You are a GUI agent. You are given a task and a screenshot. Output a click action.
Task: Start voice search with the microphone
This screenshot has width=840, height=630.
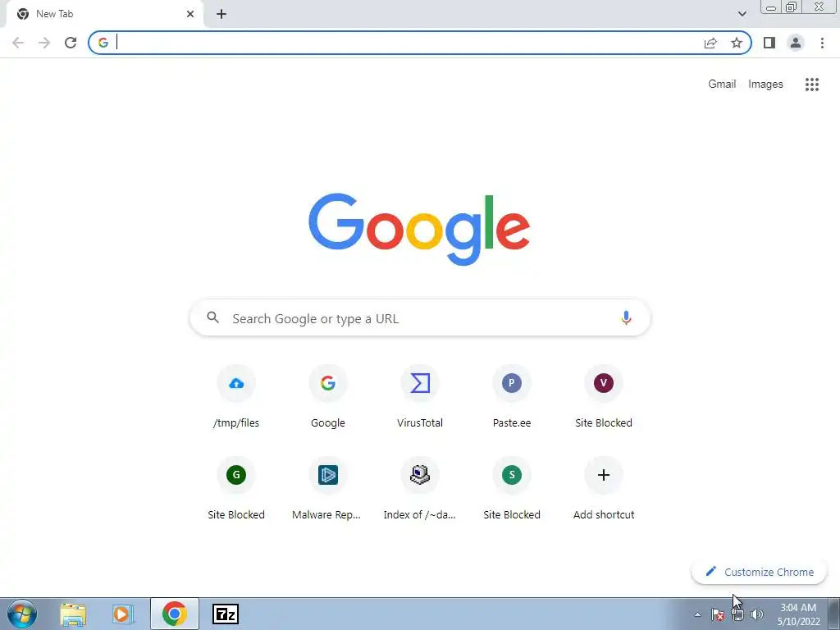[x=626, y=318]
